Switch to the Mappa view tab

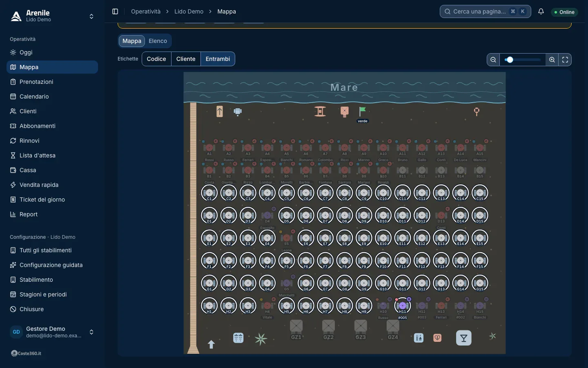[132, 41]
